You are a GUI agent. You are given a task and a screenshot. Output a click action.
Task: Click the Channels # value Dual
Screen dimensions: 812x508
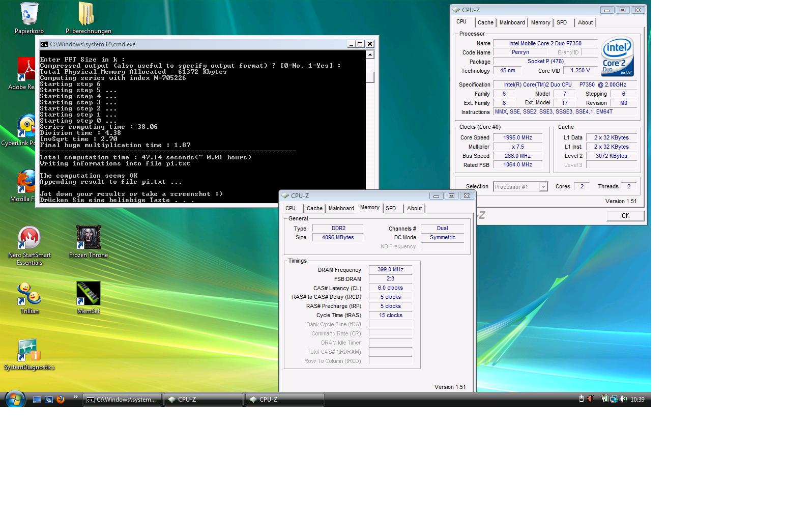tap(442, 228)
